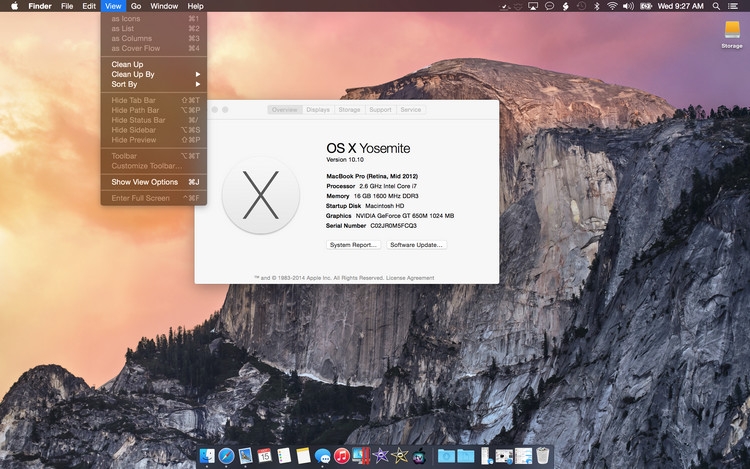750x469 pixels.
Task: Click the serial number C02JR0M5FCQ3
Action: pos(393,226)
